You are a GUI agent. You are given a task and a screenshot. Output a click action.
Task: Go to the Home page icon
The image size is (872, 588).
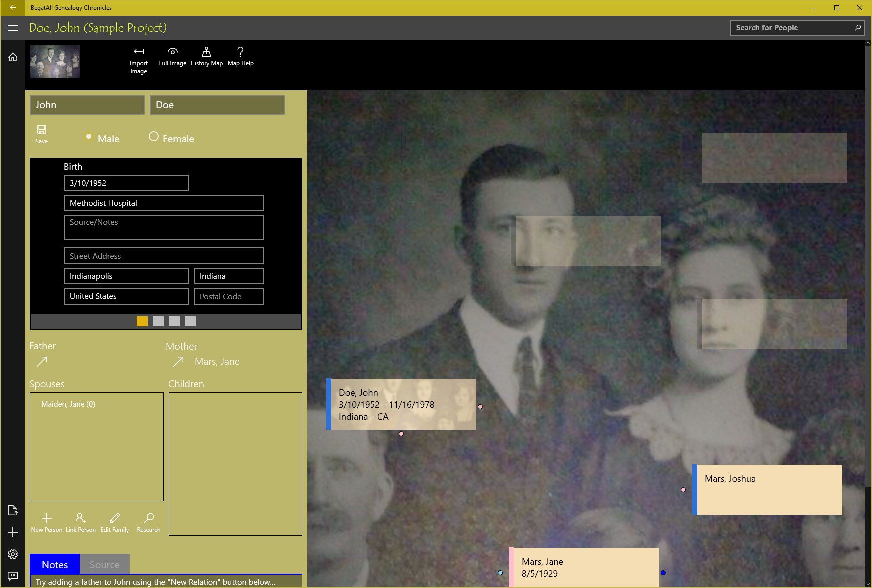tap(13, 57)
